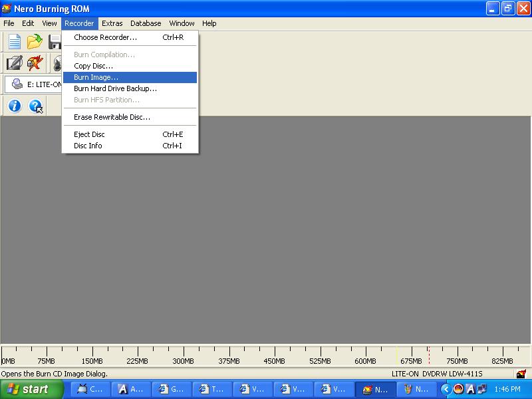532x399 pixels.
Task: Close the Nero Burning ROM window
Action: pyautogui.click(x=523, y=9)
